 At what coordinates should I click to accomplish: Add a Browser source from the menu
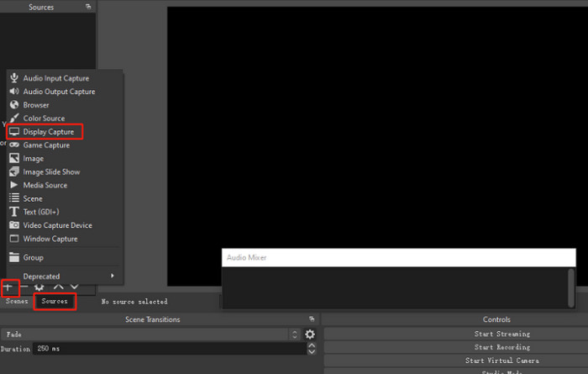tap(36, 105)
